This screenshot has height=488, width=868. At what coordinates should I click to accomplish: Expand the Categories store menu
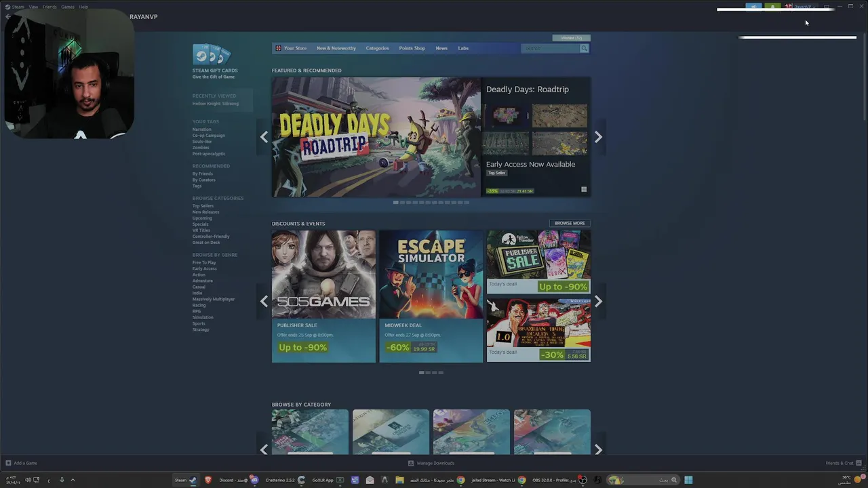coord(377,48)
